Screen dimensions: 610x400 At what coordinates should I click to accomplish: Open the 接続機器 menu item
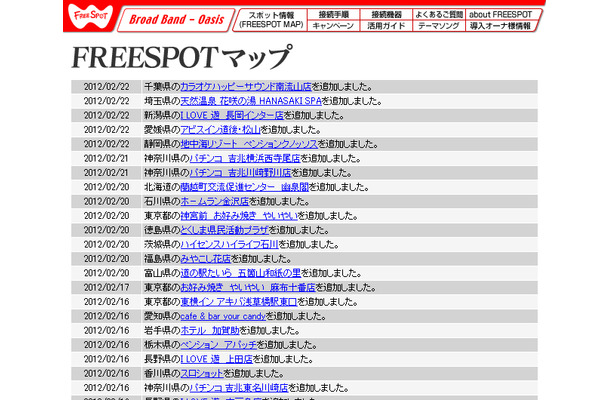tap(386, 14)
